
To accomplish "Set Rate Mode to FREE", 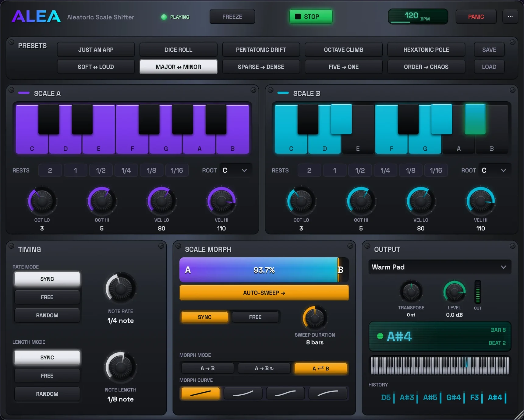I will pos(47,297).
